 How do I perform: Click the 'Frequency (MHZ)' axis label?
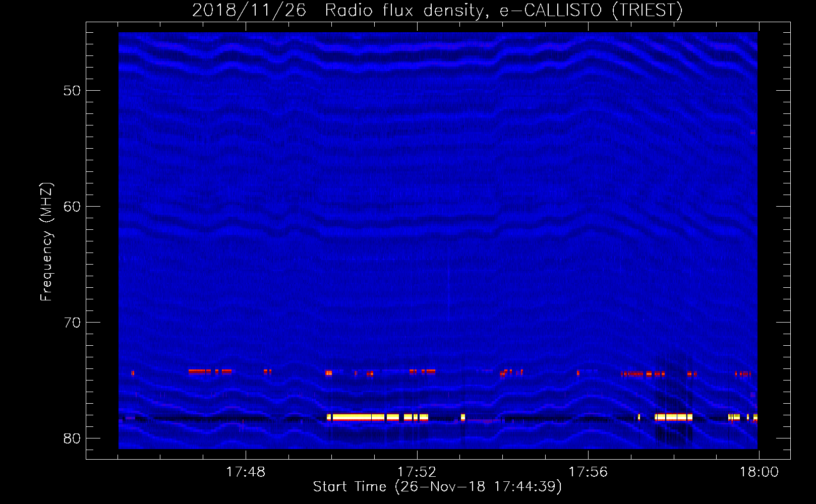(46, 242)
